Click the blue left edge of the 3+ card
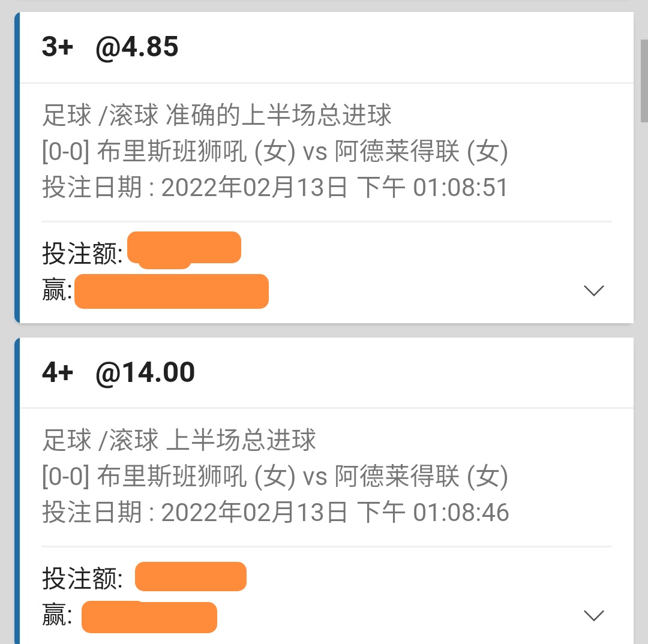The image size is (648, 644). point(17,168)
